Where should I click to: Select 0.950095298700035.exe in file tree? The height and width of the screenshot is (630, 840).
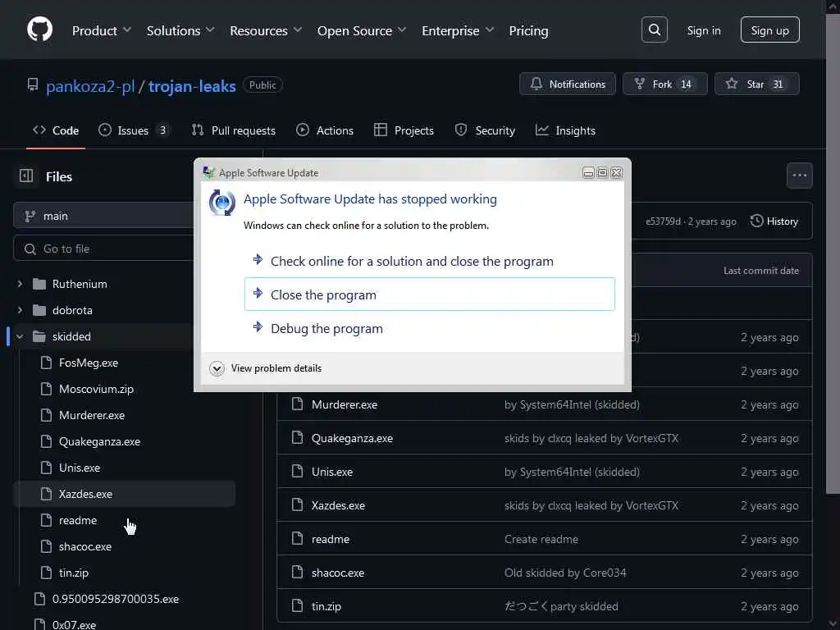click(x=115, y=599)
